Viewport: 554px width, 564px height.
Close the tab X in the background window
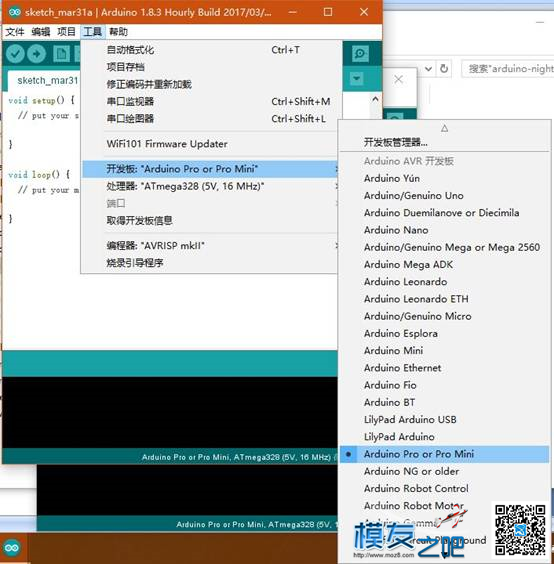(x=399, y=79)
